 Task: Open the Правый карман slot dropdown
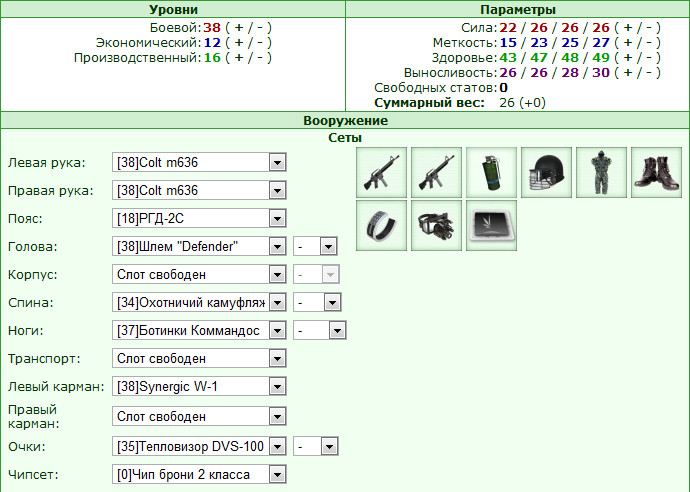199,416
